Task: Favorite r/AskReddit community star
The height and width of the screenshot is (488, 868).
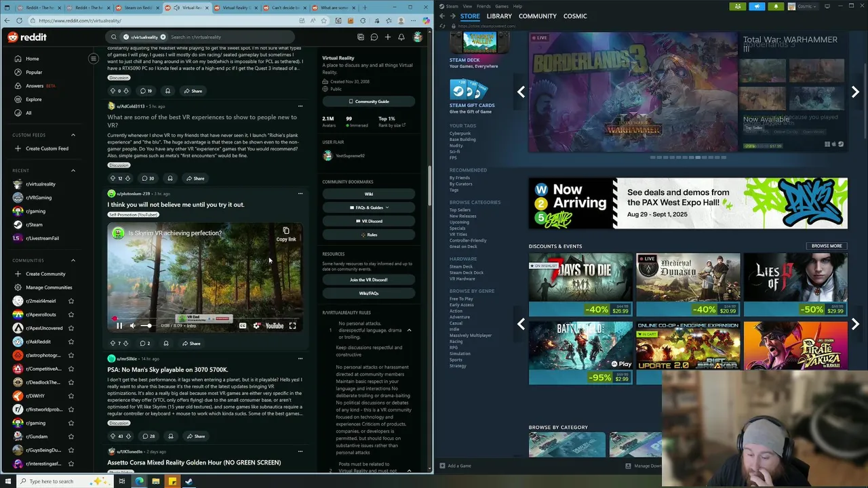Action: point(71,342)
